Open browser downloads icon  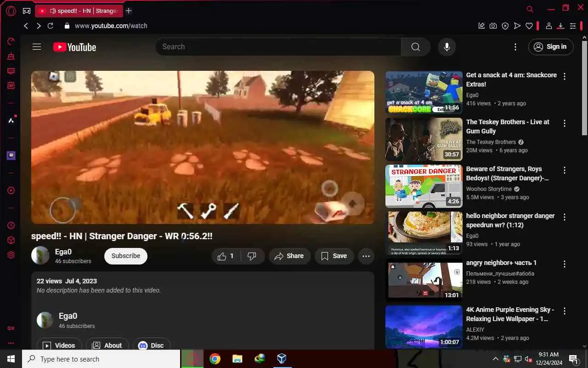(x=560, y=26)
